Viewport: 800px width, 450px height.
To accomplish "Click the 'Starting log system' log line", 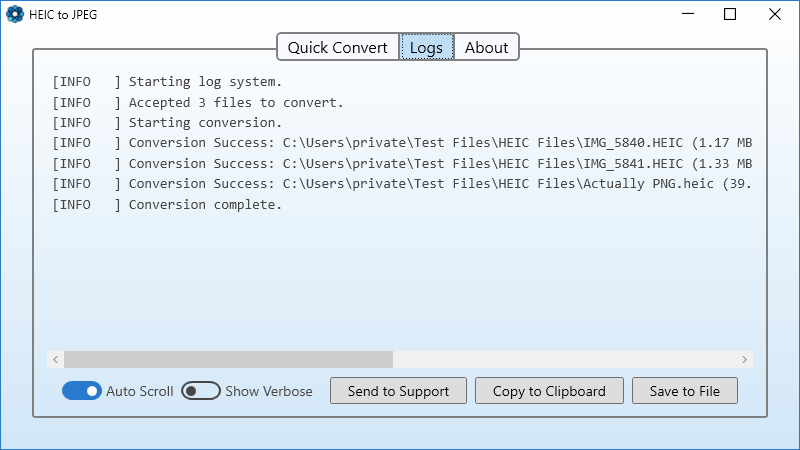I will tap(205, 82).
